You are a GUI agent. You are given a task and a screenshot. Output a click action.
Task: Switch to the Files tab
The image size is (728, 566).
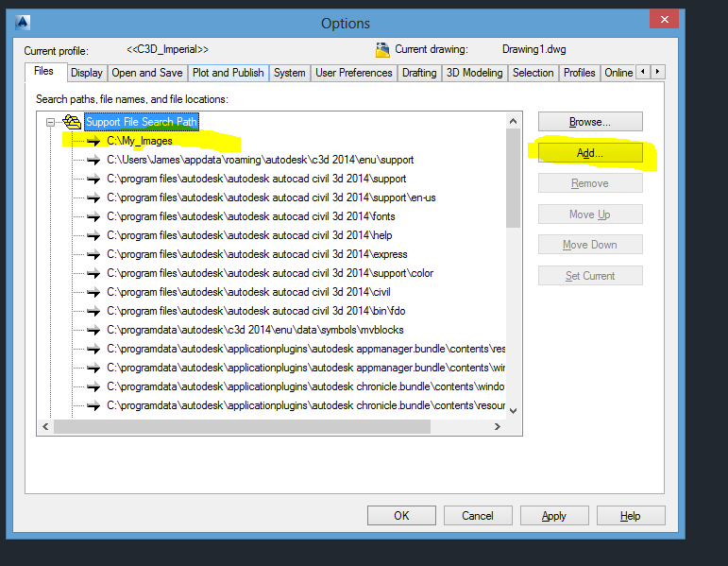(43, 71)
